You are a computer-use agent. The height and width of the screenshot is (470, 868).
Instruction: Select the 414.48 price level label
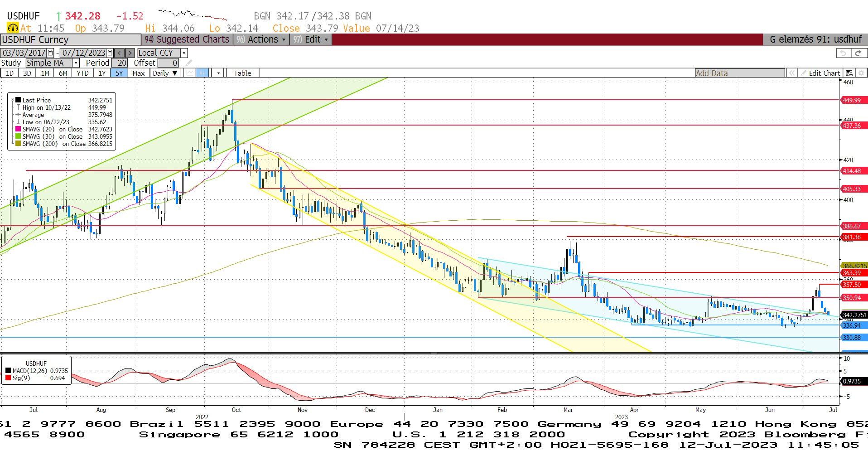coord(854,171)
